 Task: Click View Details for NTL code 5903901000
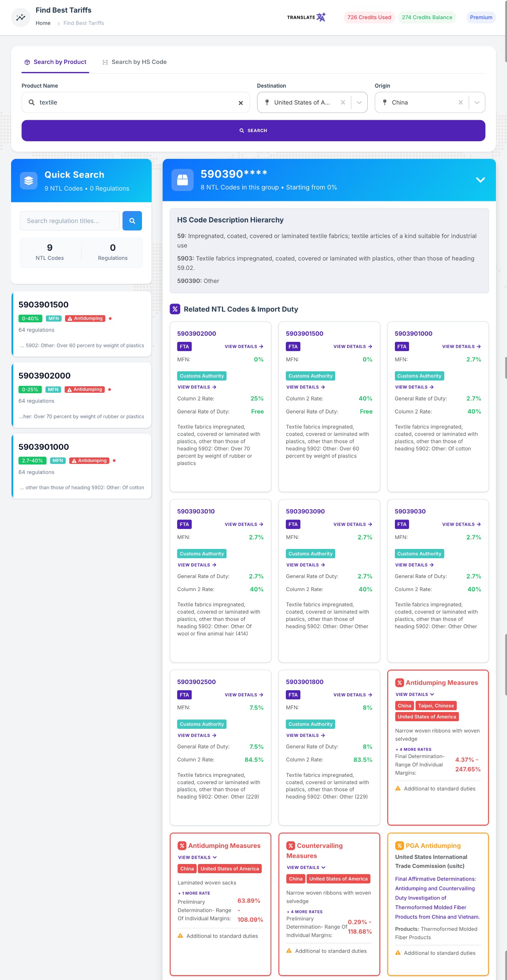[461, 346]
